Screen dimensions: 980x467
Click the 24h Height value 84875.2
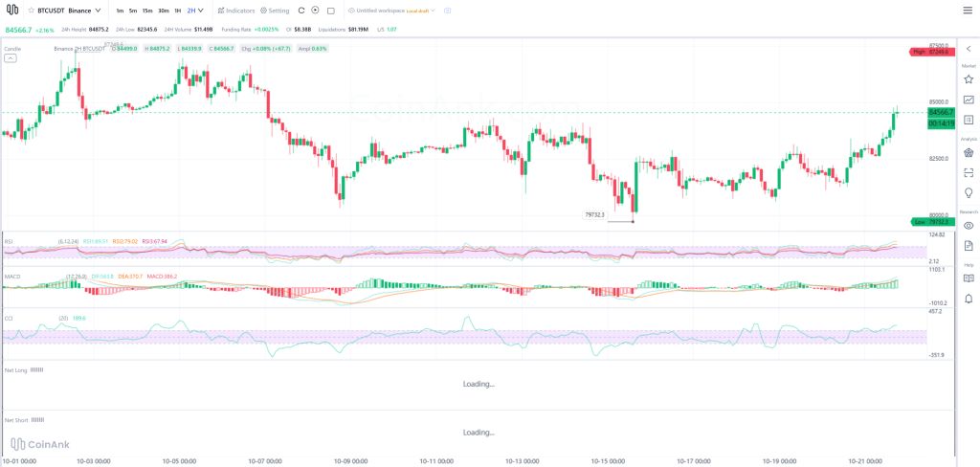pyautogui.click(x=99, y=30)
